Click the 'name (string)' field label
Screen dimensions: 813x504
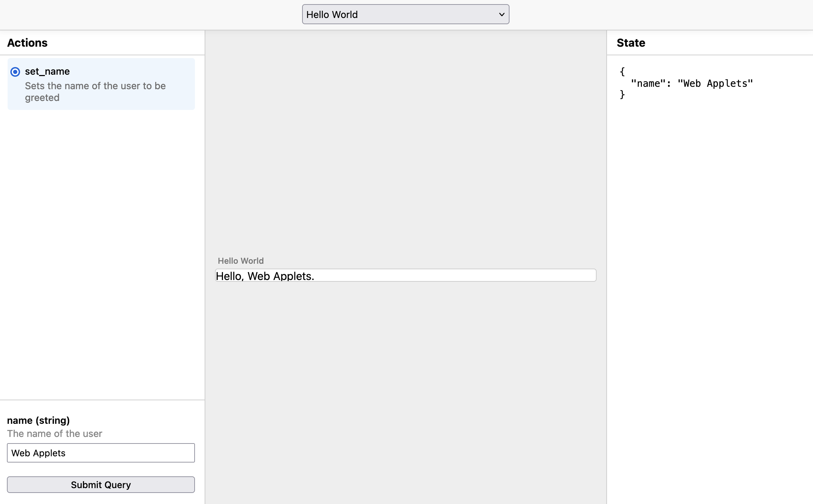click(38, 420)
